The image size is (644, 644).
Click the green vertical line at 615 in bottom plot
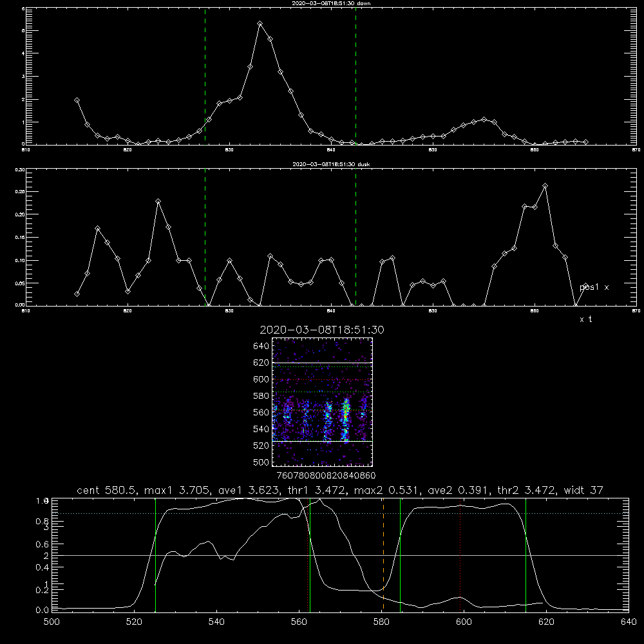click(526, 555)
